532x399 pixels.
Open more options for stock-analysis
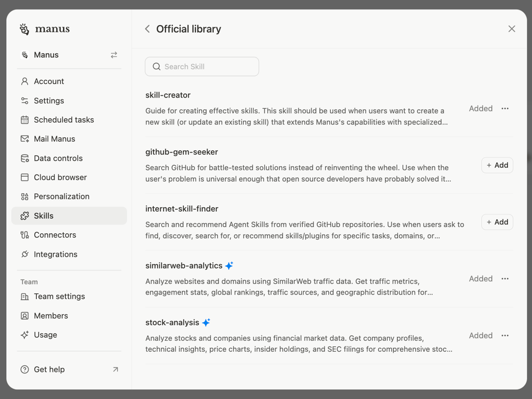click(x=505, y=336)
